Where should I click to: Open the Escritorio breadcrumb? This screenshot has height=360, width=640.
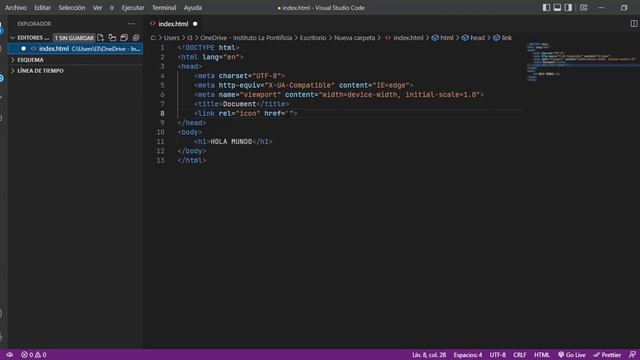[313, 38]
